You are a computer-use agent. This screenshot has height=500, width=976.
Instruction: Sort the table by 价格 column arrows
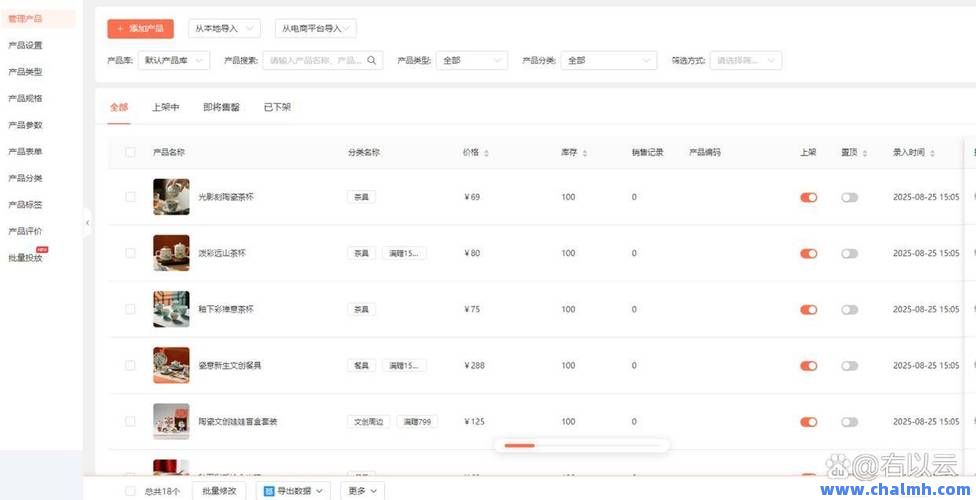(x=486, y=153)
